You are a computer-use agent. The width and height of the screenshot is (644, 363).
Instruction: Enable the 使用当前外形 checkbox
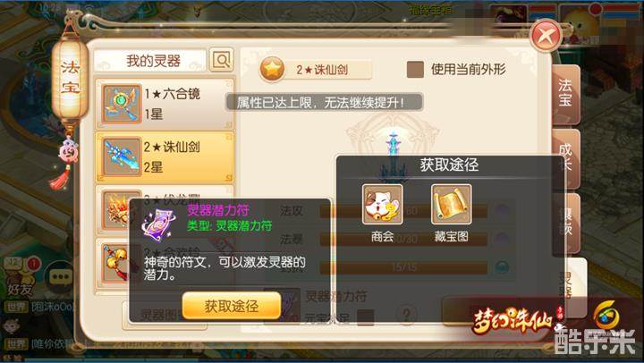(415, 70)
